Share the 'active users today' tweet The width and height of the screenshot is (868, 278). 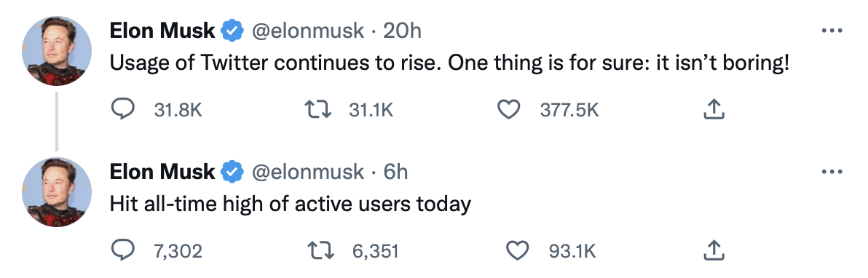pos(714,251)
